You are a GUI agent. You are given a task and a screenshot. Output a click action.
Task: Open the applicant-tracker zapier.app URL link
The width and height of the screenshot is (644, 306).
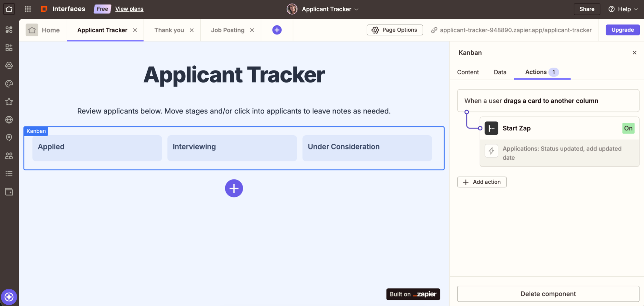pos(516,30)
